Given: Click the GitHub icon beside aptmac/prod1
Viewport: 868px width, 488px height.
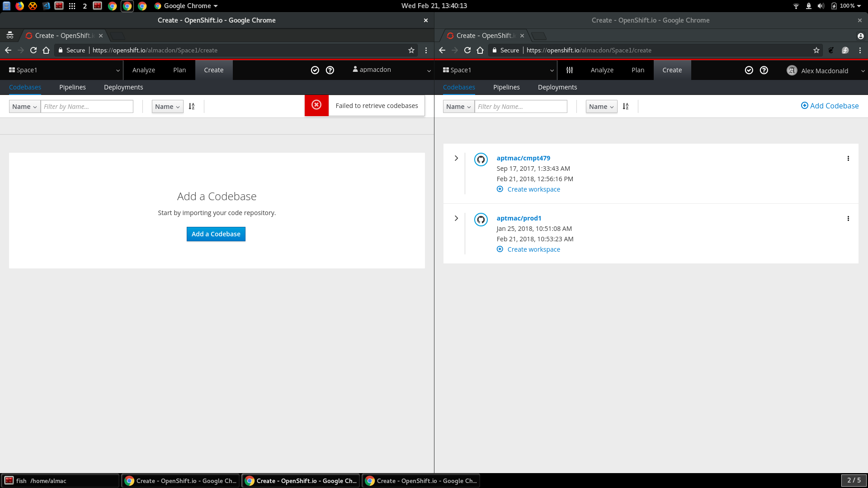Looking at the screenshot, I should pyautogui.click(x=481, y=220).
